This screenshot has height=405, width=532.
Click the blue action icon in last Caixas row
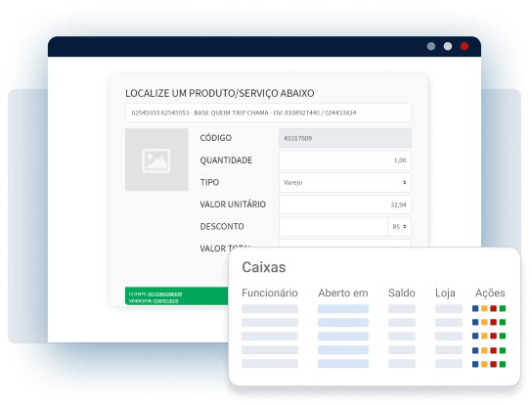[475, 364]
